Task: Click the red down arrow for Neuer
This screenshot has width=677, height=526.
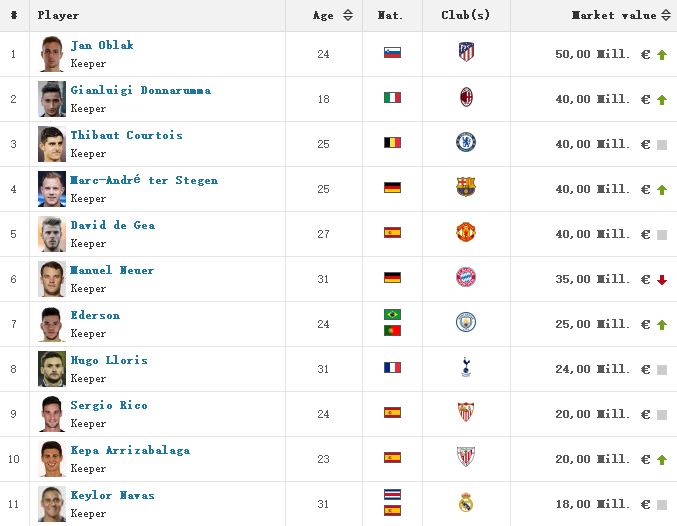Action: [662, 280]
